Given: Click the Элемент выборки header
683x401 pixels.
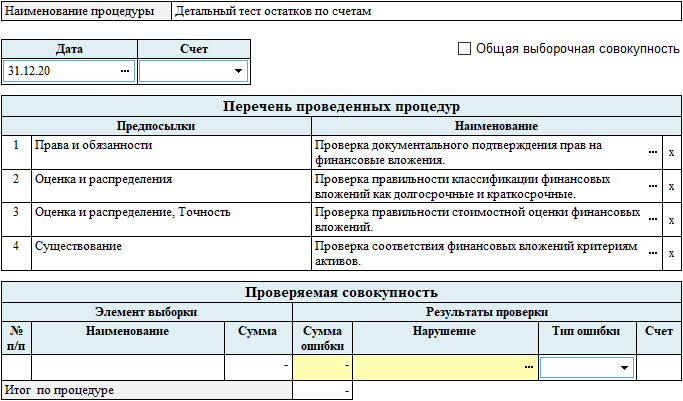Looking at the screenshot, I should pos(146,312).
